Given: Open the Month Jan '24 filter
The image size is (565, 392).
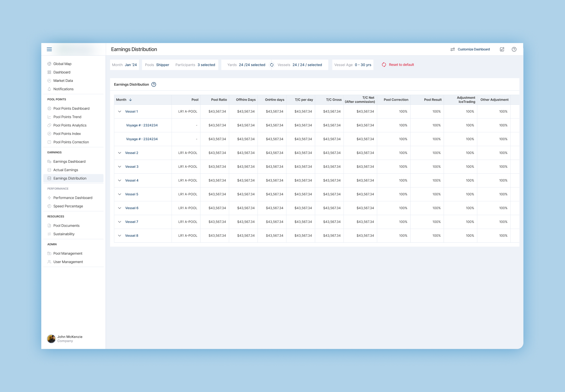Looking at the screenshot, I should (125, 65).
